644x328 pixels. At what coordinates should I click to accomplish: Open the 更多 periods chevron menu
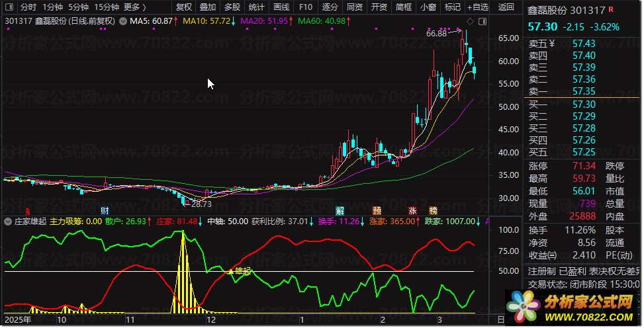(x=135, y=7)
